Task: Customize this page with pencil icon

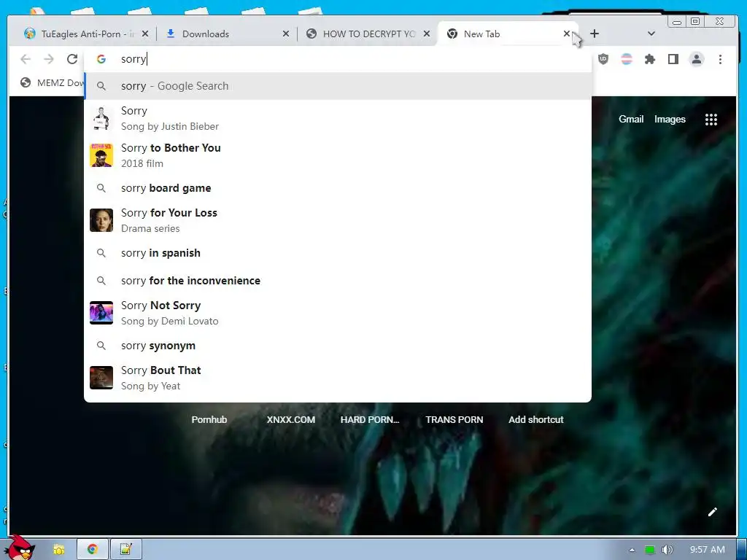Action: point(712,512)
